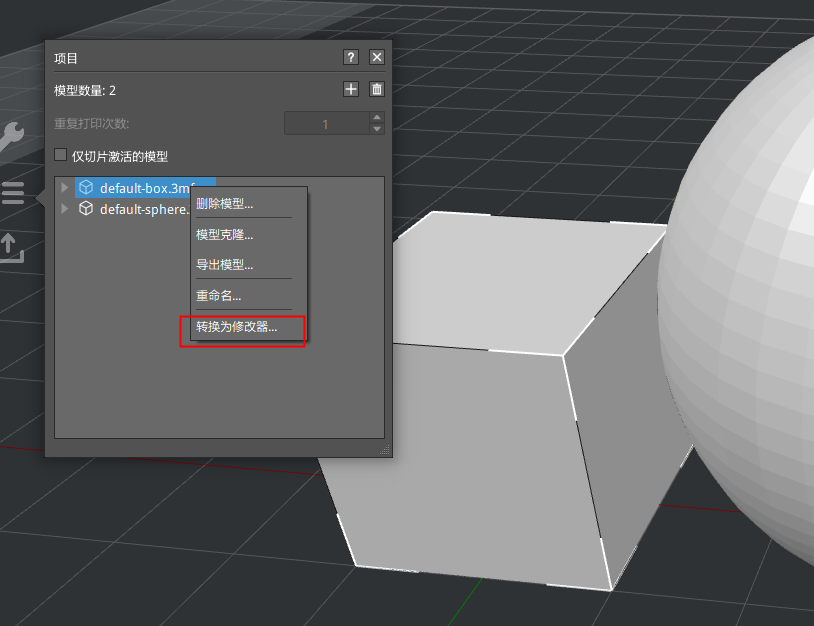Click the 模型数量: 2 label

pos(85,90)
